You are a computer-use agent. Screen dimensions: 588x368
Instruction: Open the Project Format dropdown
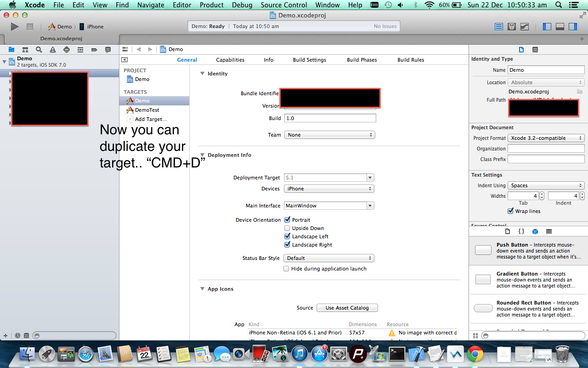[x=546, y=138]
